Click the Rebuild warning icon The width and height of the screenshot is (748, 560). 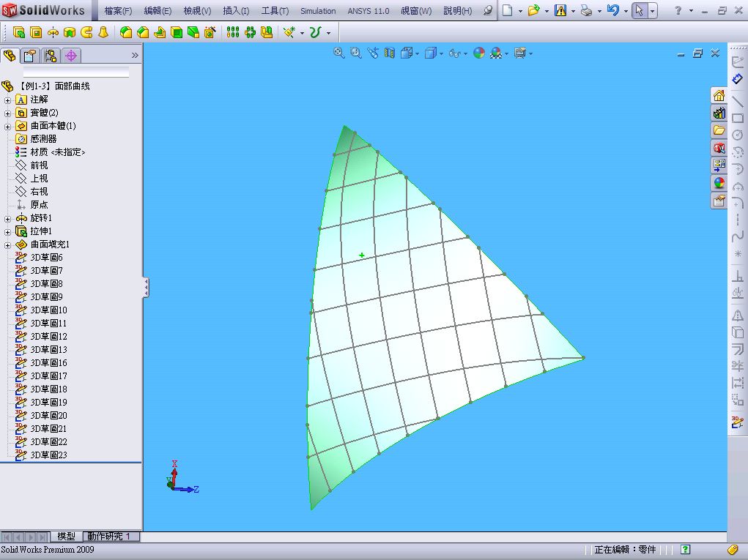560,10
